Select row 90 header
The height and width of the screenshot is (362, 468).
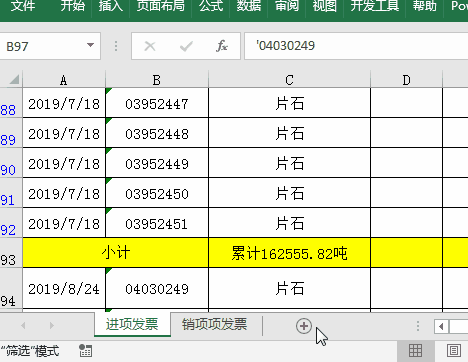[11, 163]
